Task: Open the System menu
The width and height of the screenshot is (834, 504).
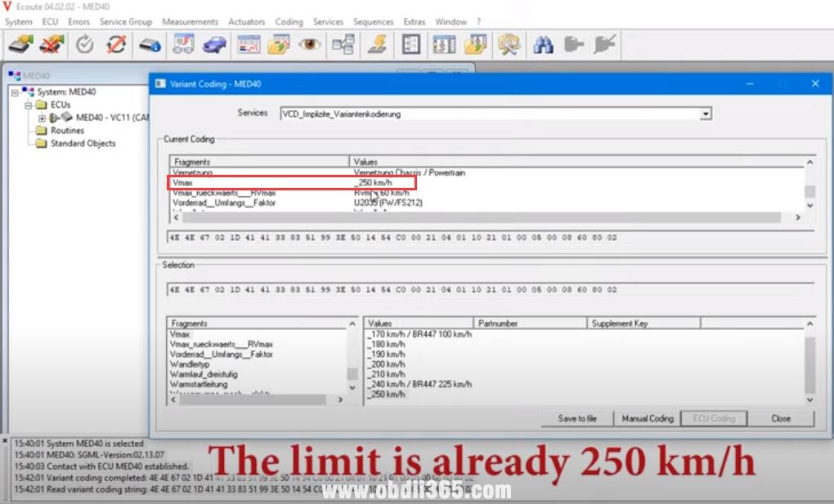Action: (x=19, y=22)
